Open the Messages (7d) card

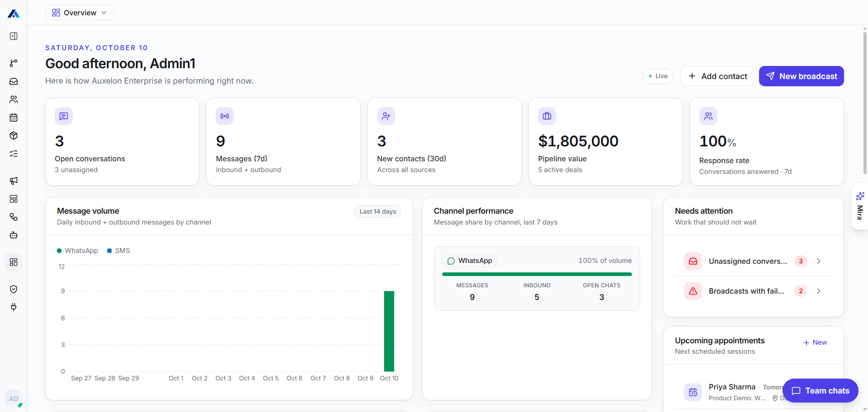pyautogui.click(x=283, y=142)
